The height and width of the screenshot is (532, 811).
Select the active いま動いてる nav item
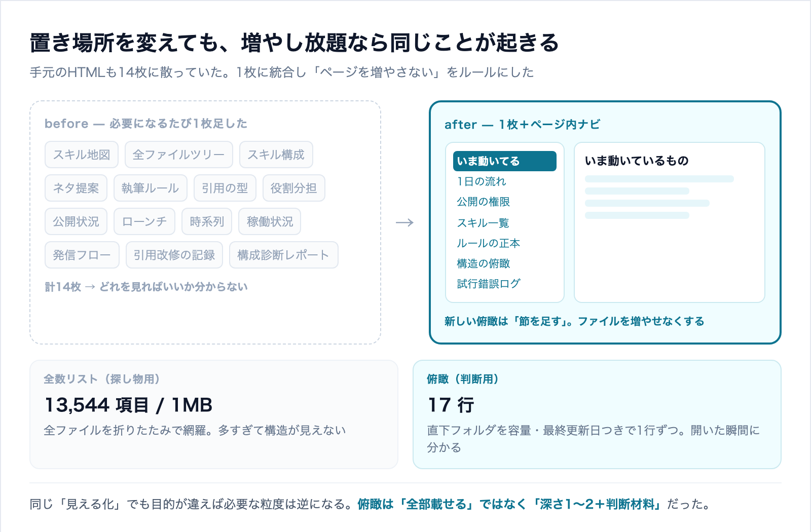[505, 161]
